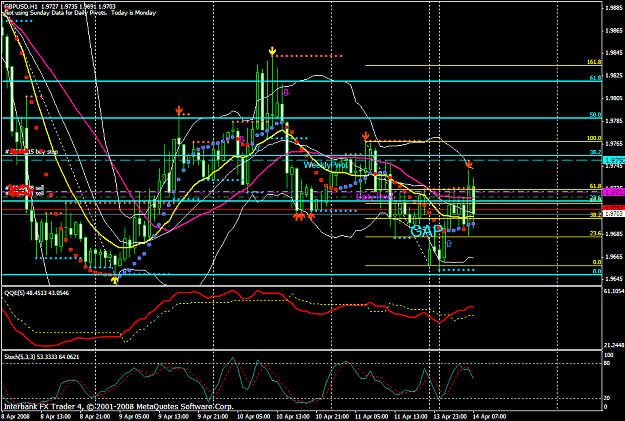This screenshot has width=625, height=421.
Task: Click the magenta 1.9722 price tag
Action: pos(614,192)
